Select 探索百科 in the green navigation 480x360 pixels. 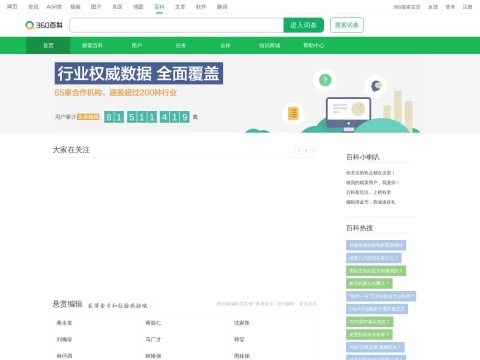(x=92, y=45)
